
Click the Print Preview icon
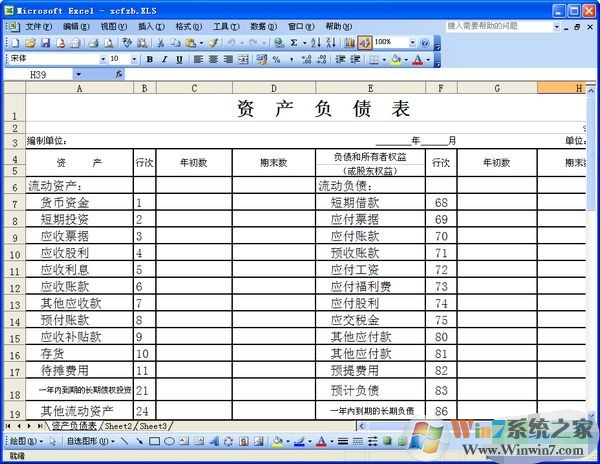(109, 43)
